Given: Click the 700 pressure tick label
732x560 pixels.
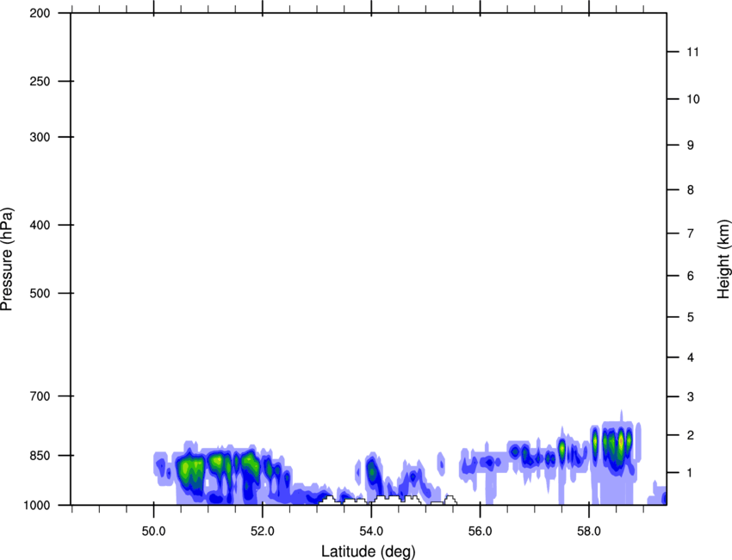Looking at the screenshot, I should coord(40,396).
